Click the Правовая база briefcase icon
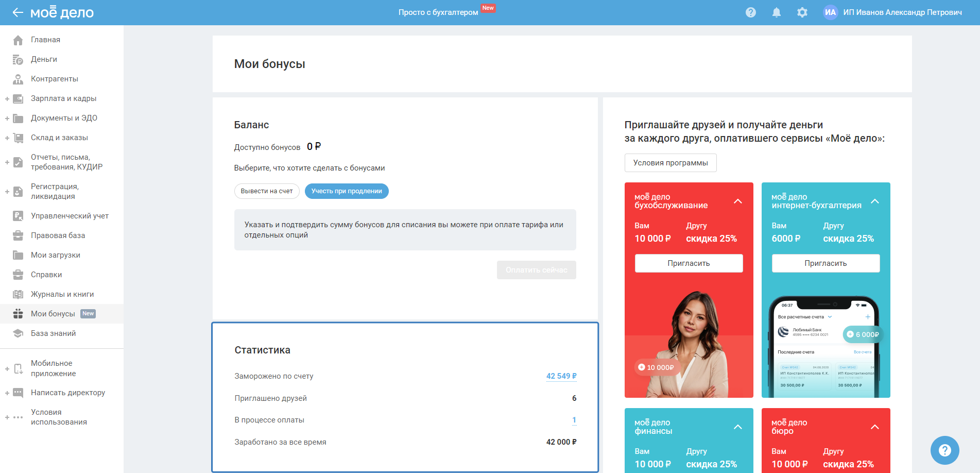Image resolution: width=980 pixels, height=473 pixels. pos(18,235)
